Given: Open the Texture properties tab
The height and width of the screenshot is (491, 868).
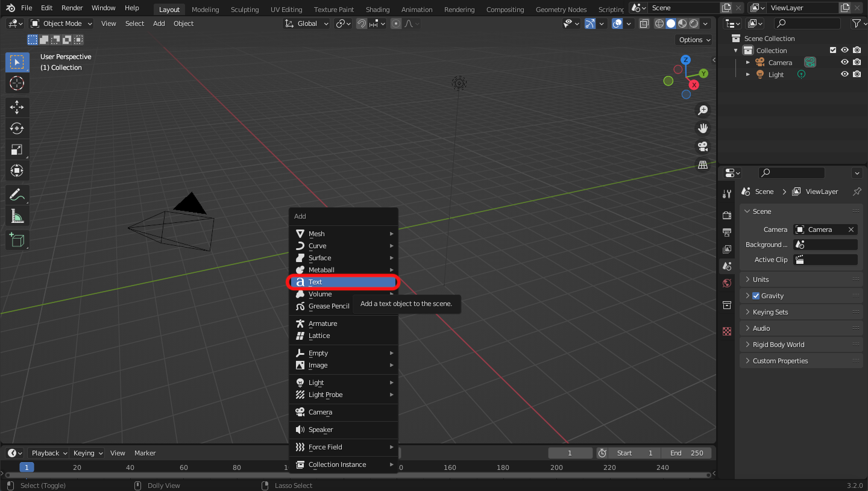Looking at the screenshot, I should 727,331.
